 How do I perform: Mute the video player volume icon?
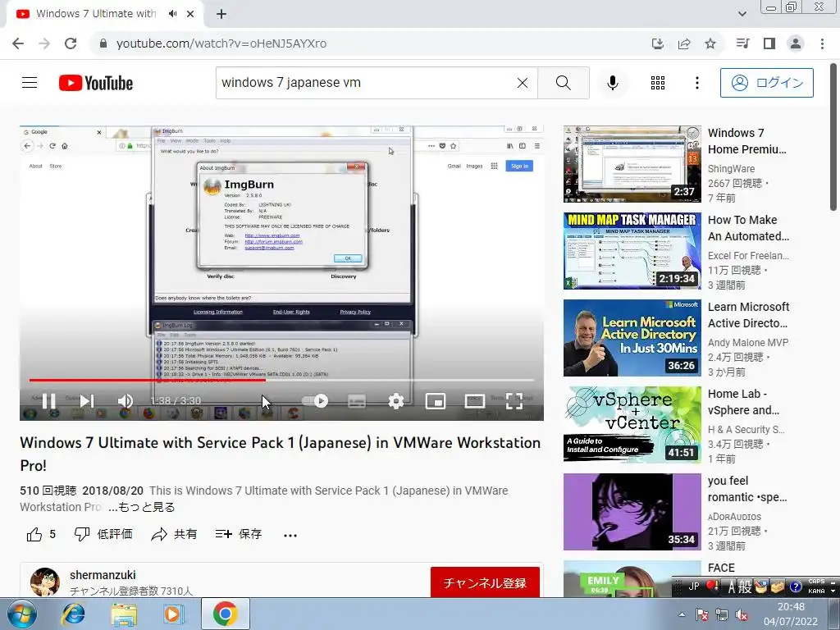[126, 400]
